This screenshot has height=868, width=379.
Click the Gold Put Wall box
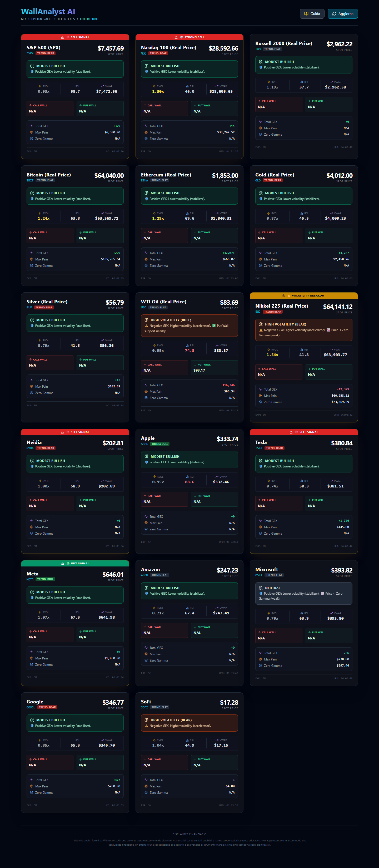pos(329,235)
